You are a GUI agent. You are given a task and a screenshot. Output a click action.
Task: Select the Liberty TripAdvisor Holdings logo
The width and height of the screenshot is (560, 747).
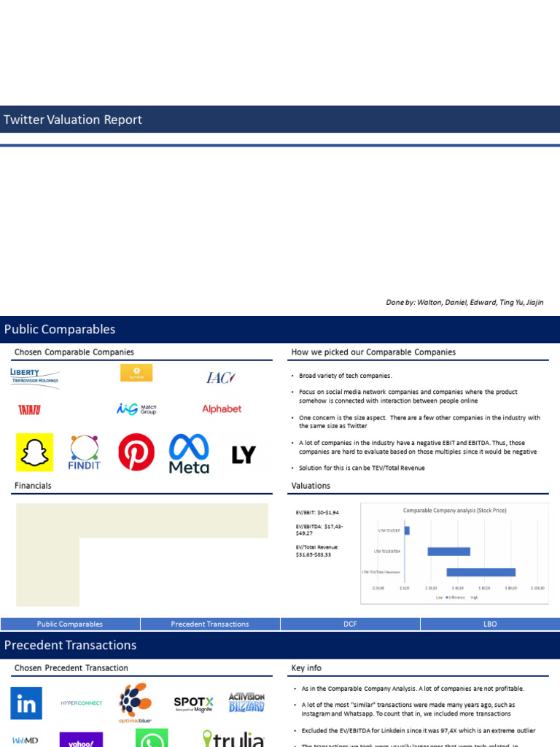click(35, 377)
